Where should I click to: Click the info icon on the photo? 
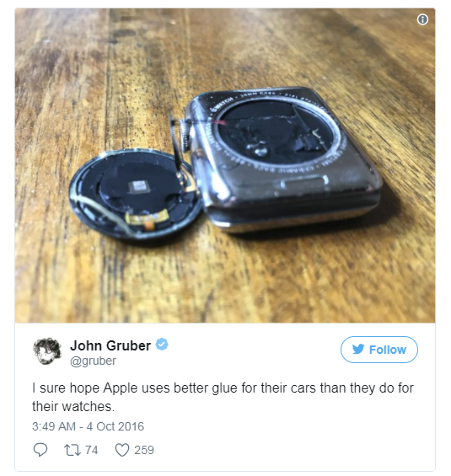pos(422,19)
